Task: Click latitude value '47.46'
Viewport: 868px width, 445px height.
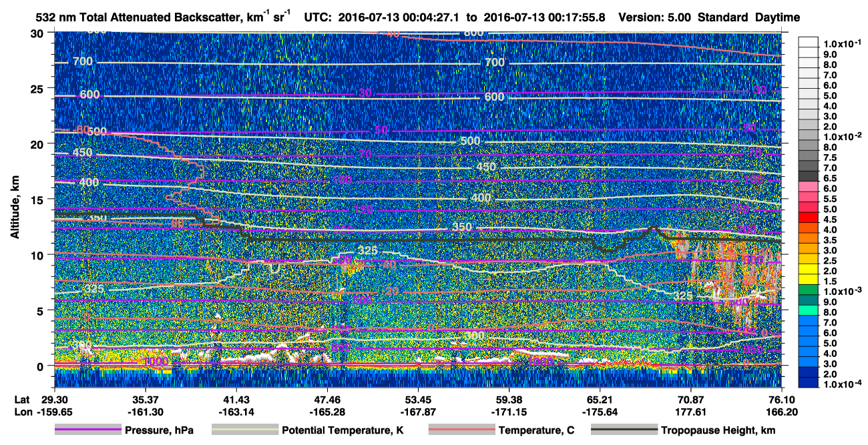Action: [327, 399]
